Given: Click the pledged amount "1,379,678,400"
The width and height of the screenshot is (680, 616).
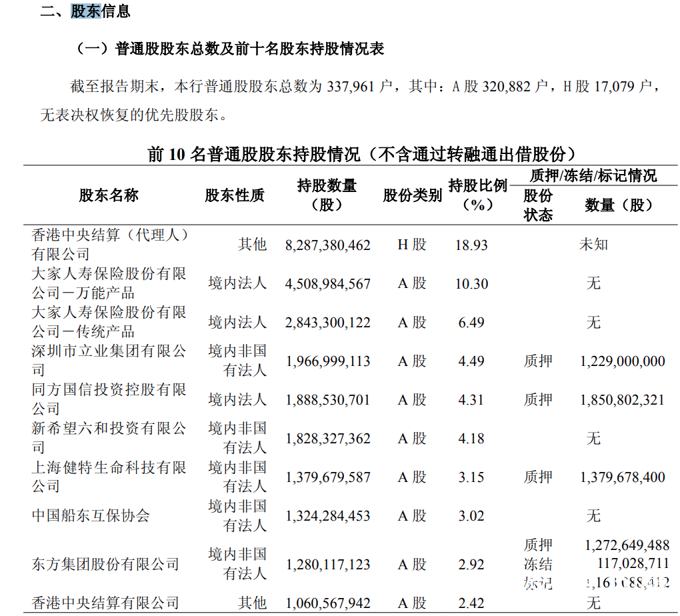Looking at the screenshot, I should pos(623,477).
